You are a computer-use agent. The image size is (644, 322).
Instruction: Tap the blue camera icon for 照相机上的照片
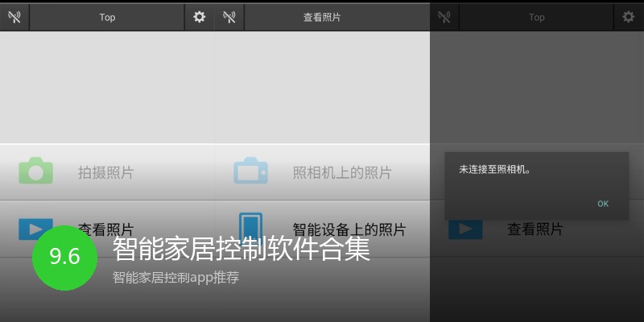coord(250,171)
